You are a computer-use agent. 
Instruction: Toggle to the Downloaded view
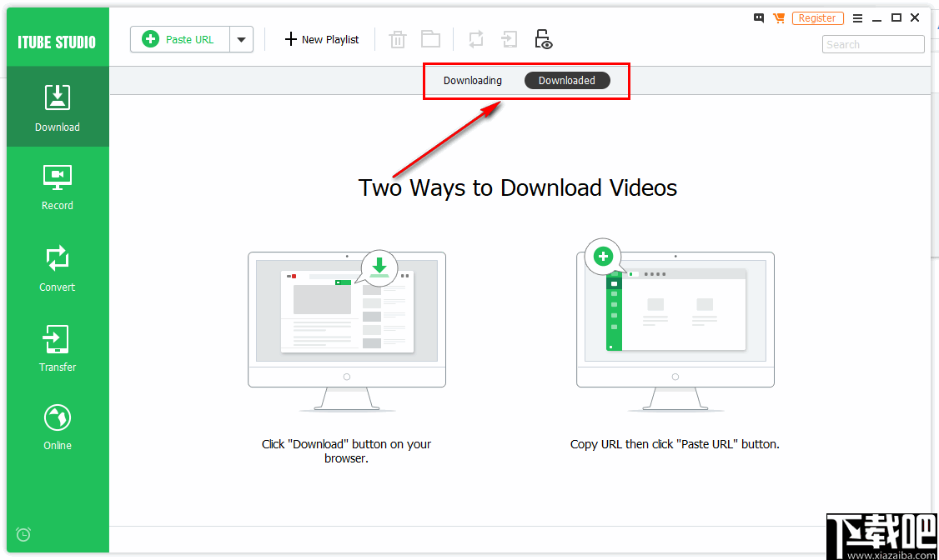pos(567,80)
